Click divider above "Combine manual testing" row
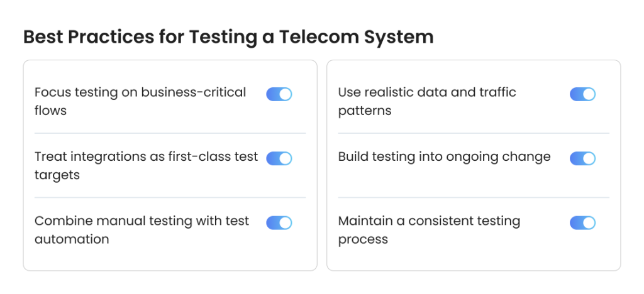644x294 pixels. pyautogui.click(x=170, y=197)
